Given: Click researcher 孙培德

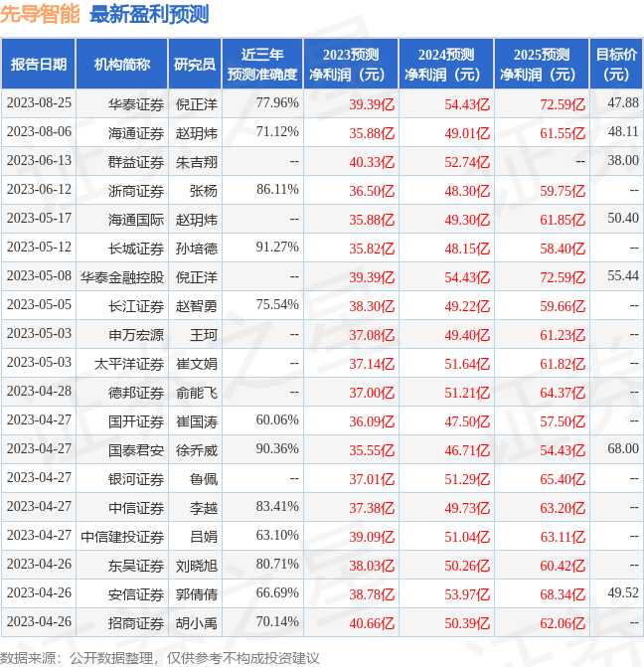Looking at the screenshot, I should [x=197, y=249].
